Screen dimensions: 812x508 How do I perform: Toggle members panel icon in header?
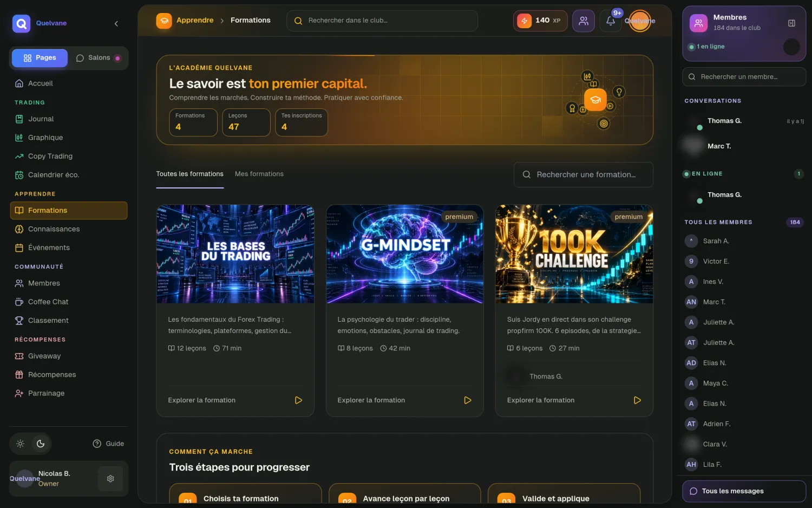click(x=584, y=21)
